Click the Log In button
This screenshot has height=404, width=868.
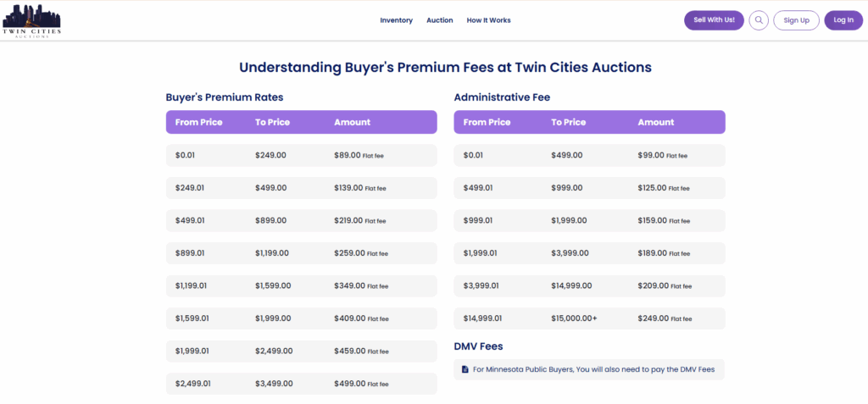click(843, 20)
